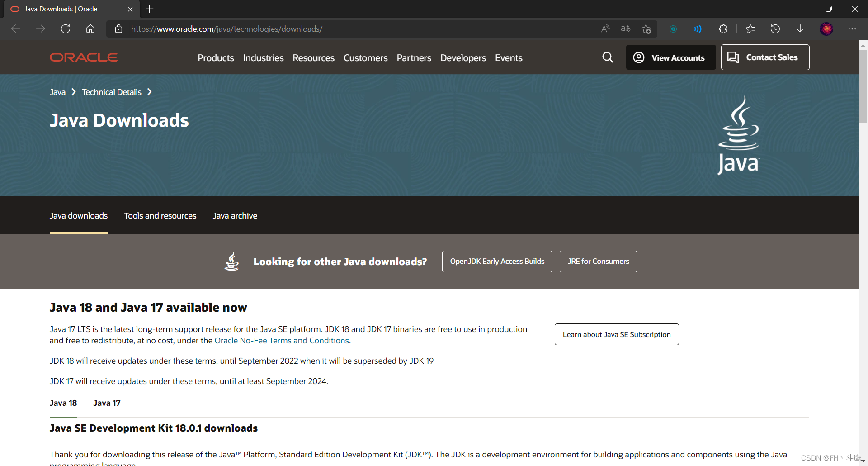The image size is (868, 466).
Task: Open the Products menu
Action: [x=216, y=58]
